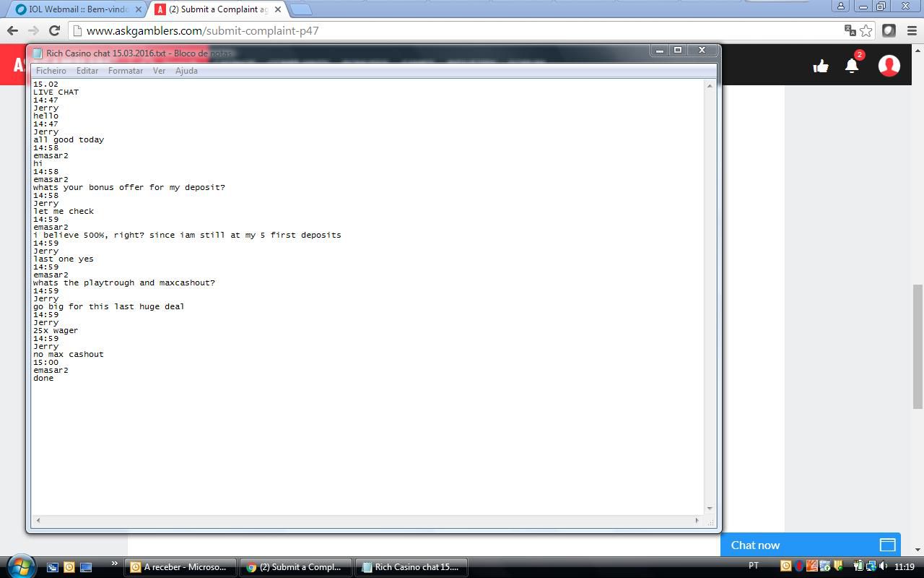Screen dimensions: 924x578
Task: Go forward in the Chrome browser
Action: [x=33, y=30]
